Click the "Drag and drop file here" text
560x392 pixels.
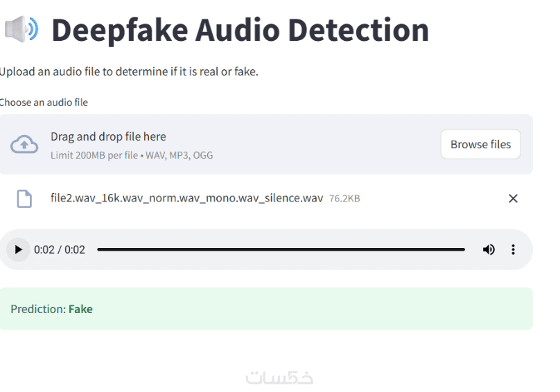108,136
